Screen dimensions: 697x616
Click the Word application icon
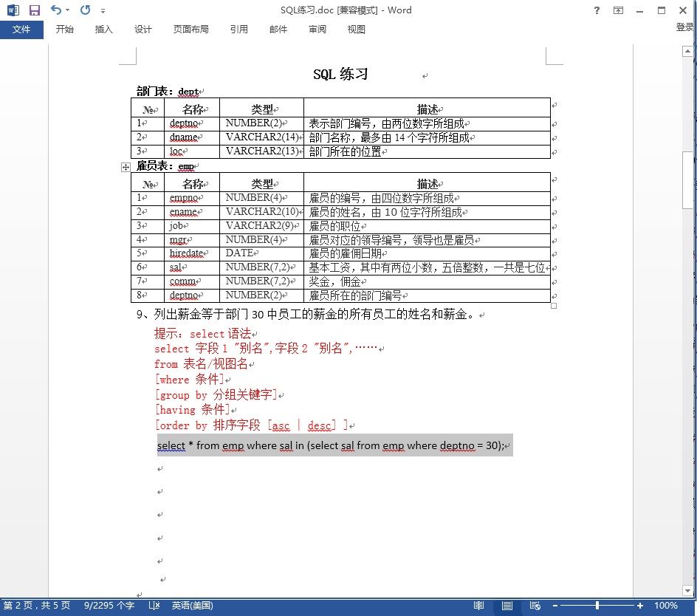pos(13,10)
